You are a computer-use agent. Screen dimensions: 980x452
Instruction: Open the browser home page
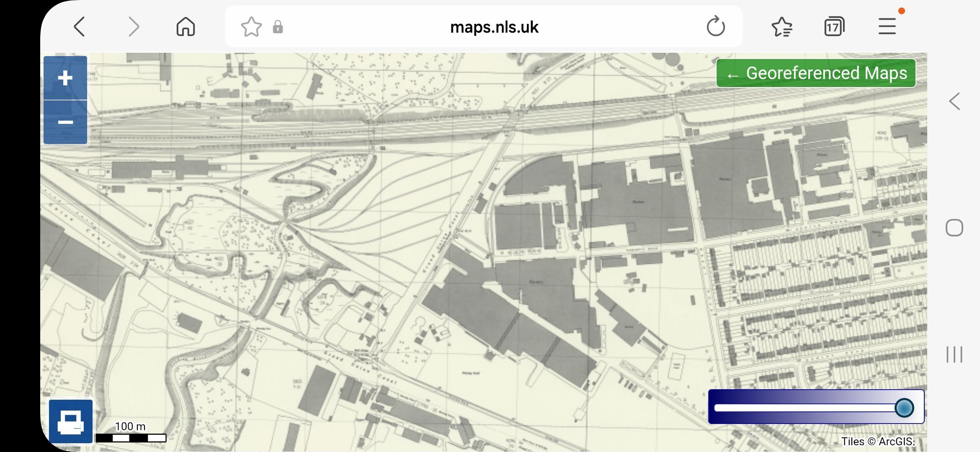186,27
